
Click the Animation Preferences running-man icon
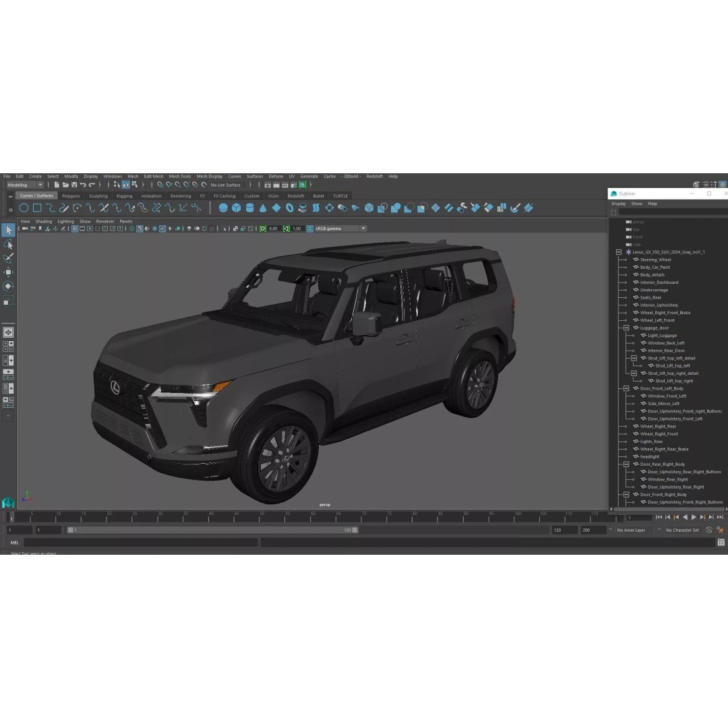(x=720, y=530)
